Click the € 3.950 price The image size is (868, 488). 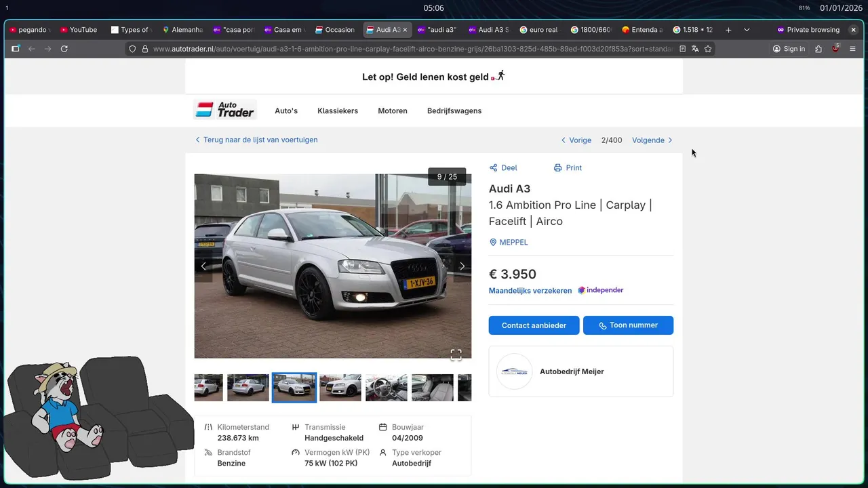(x=513, y=274)
